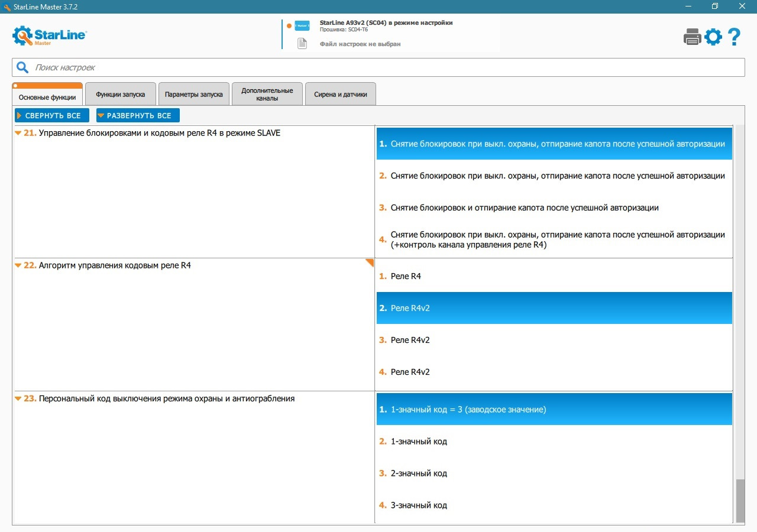This screenshot has height=532, width=757.
Task: Switch to Сирена и датчики tab
Action: pyautogui.click(x=341, y=94)
